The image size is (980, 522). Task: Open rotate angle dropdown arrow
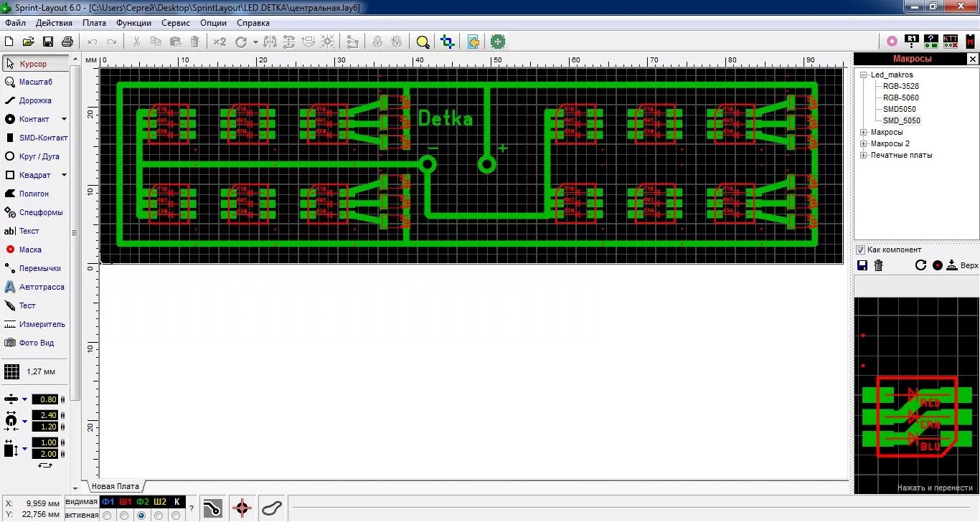click(x=255, y=42)
